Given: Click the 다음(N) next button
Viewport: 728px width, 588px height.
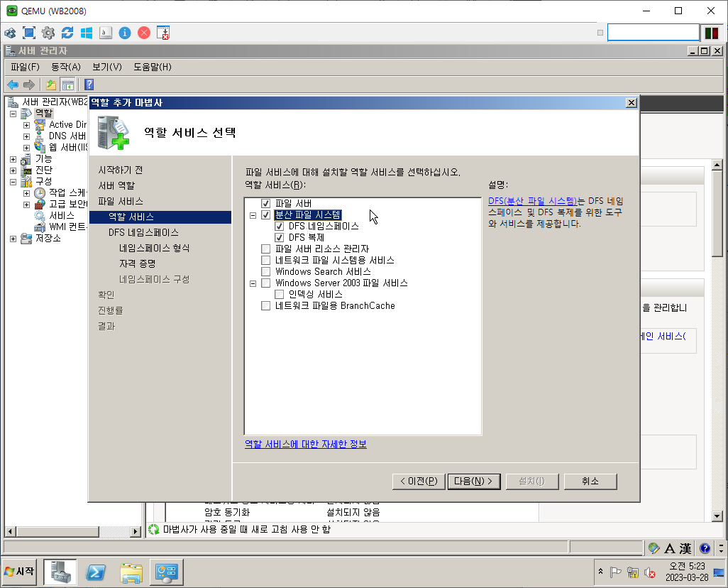Looking at the screenshot, I should tap(474, 481).
